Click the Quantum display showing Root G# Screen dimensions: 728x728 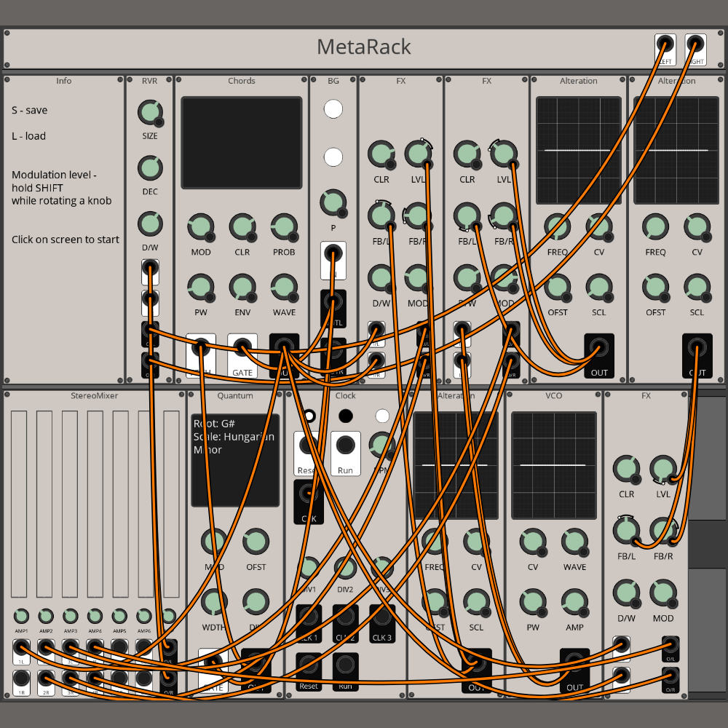235,460
